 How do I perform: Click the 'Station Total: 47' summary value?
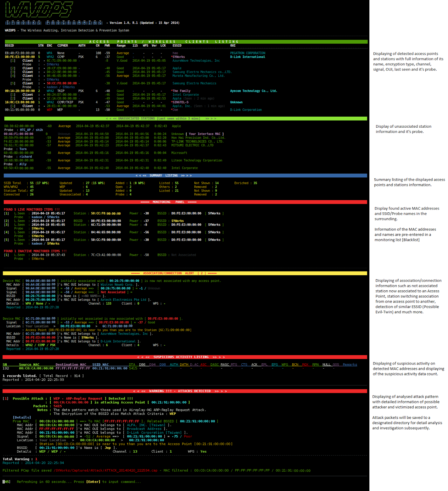coord(19,191)
